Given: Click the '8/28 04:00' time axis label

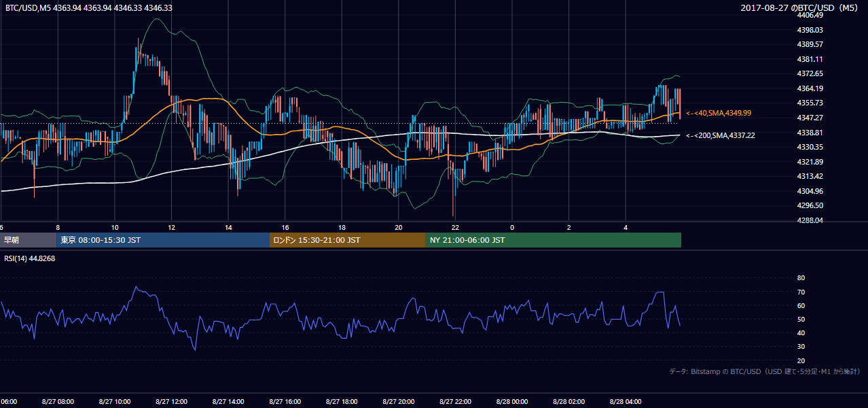Looking at the screenshot, I should [626, 402].
